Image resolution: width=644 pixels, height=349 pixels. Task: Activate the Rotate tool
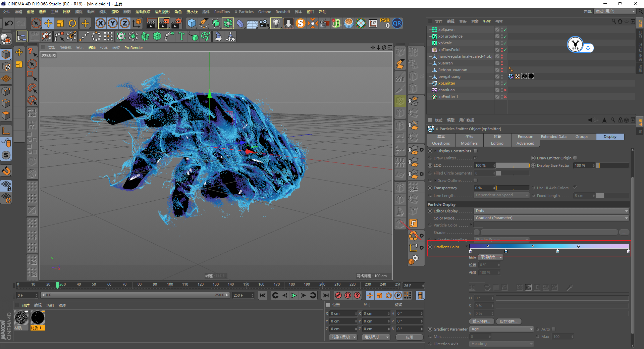(72, 23)
